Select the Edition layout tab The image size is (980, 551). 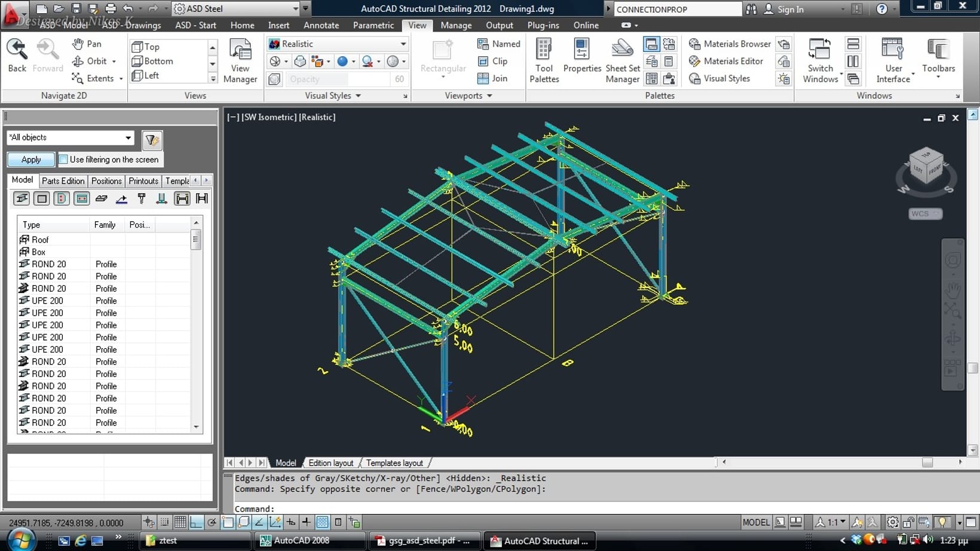331,463
